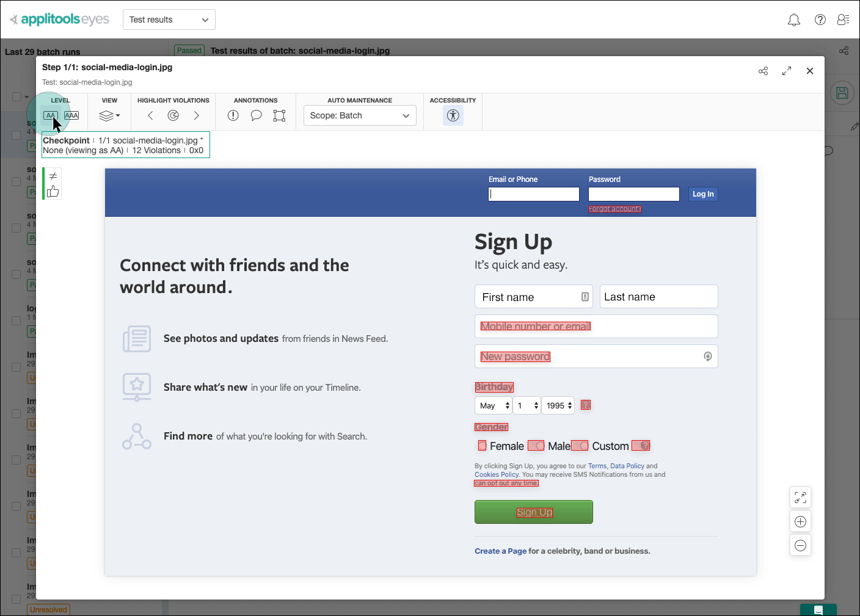Go to next highlighted violation arrow
Viewport: 860px width, 616px height.
[x=196, y=115]
